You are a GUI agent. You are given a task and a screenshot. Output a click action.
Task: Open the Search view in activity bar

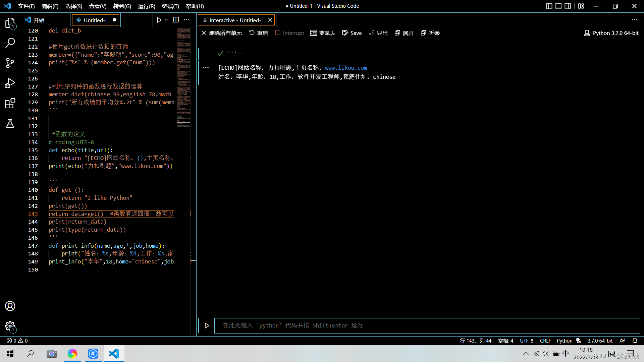click(x=10, y=43)
